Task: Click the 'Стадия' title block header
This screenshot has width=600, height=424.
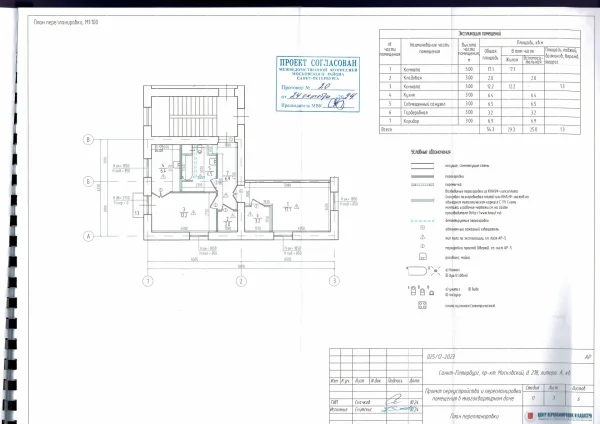Action: coord(532,388)
